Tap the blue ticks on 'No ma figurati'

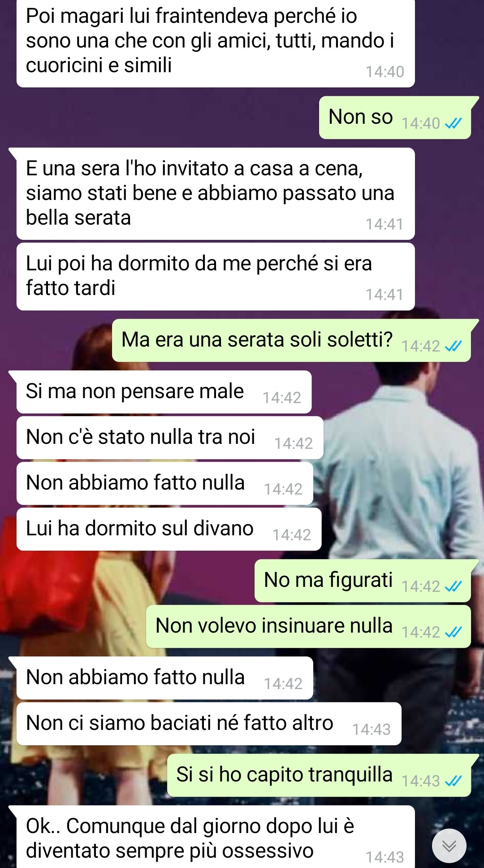coord(453,586)
